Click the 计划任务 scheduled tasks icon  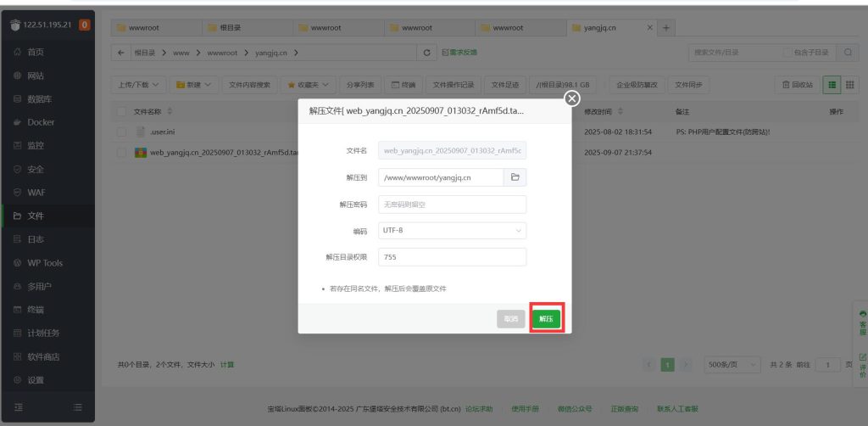point(17,333)
